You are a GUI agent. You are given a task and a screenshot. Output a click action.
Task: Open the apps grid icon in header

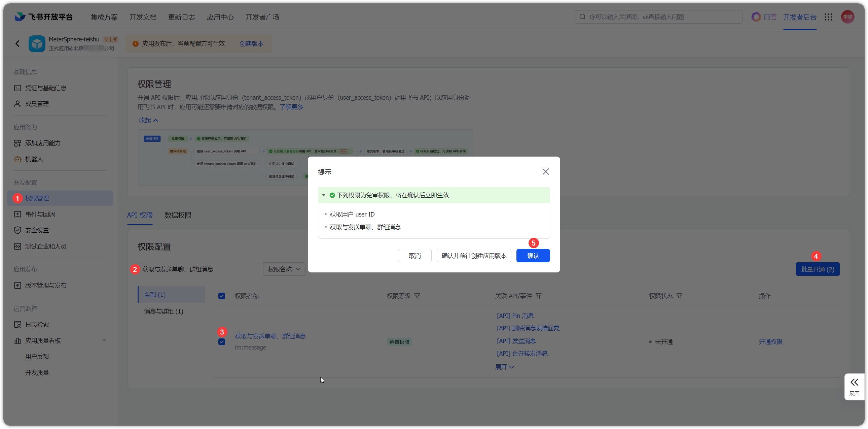828,17
